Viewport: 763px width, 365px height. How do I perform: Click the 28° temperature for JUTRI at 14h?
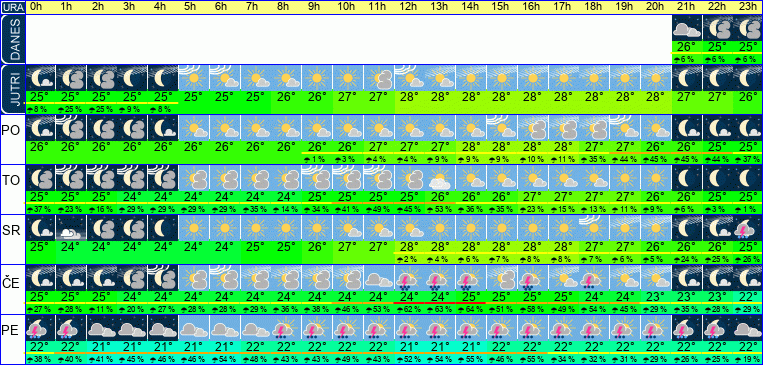pos(471,96)
